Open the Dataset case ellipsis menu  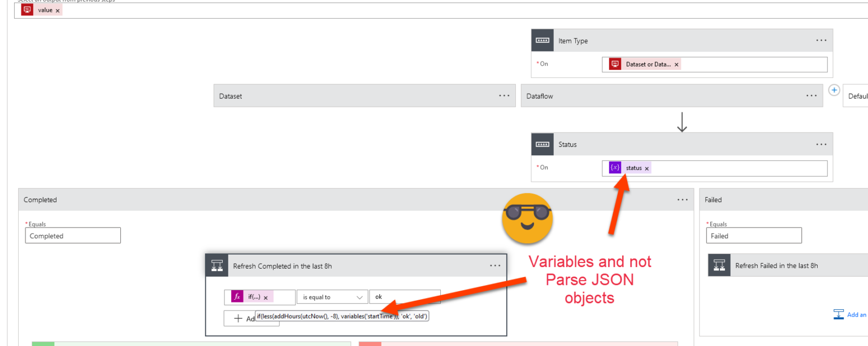click(504, 95)
